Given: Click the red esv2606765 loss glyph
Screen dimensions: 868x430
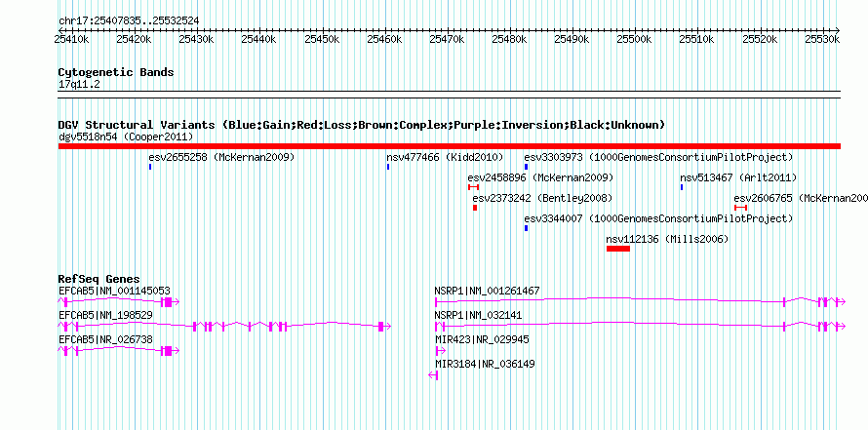Looking at the screenshot, I should 740,208.
